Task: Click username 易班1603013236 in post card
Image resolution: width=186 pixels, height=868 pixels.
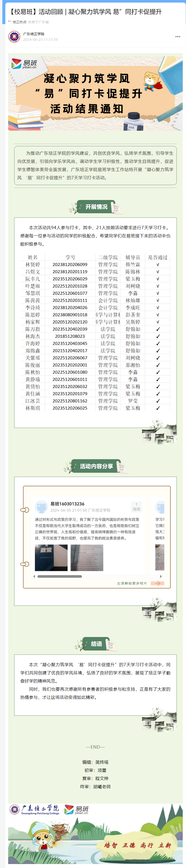Action: (x=67, y=504)
